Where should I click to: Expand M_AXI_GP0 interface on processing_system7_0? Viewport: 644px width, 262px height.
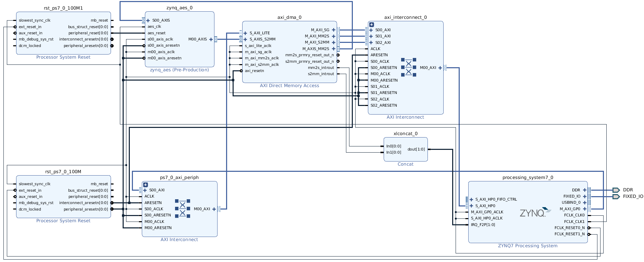pyautogui.click(x=585, y=209)
